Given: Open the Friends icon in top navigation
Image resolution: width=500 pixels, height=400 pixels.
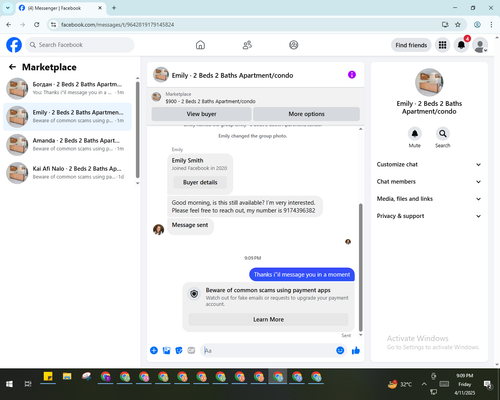Looking at the screenshot, I should coord(247,45).
